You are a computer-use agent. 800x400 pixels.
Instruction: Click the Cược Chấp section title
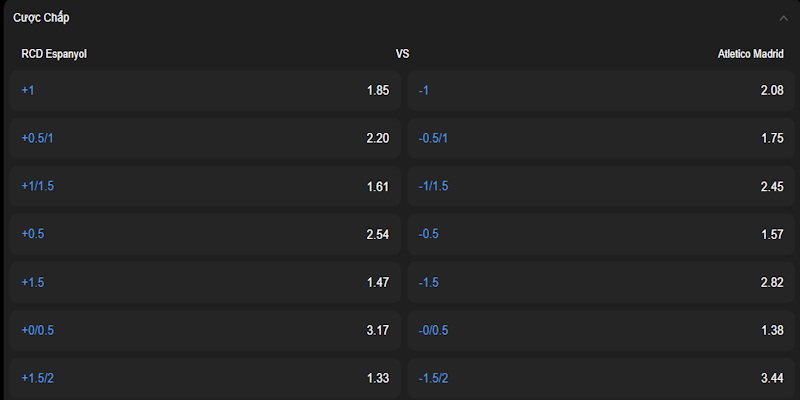click(x=41, y=18)
